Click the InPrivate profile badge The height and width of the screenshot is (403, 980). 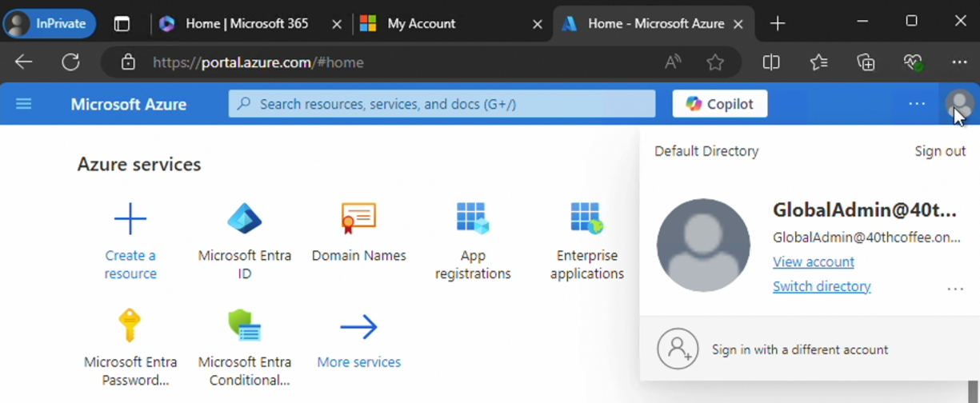coord(50,24)
